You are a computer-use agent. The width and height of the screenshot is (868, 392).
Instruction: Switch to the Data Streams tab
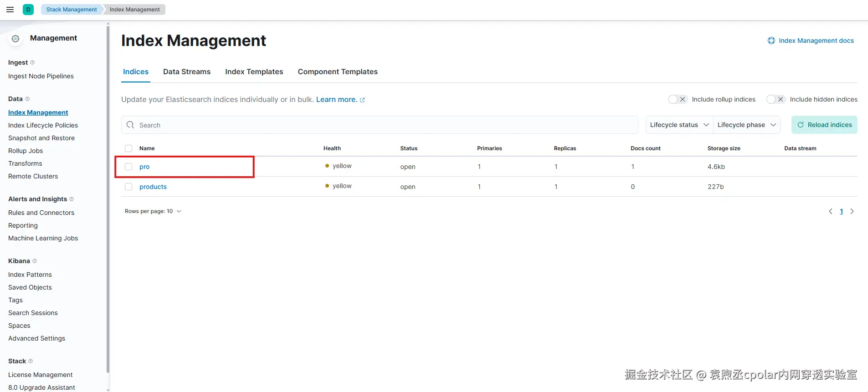(187, 71)
